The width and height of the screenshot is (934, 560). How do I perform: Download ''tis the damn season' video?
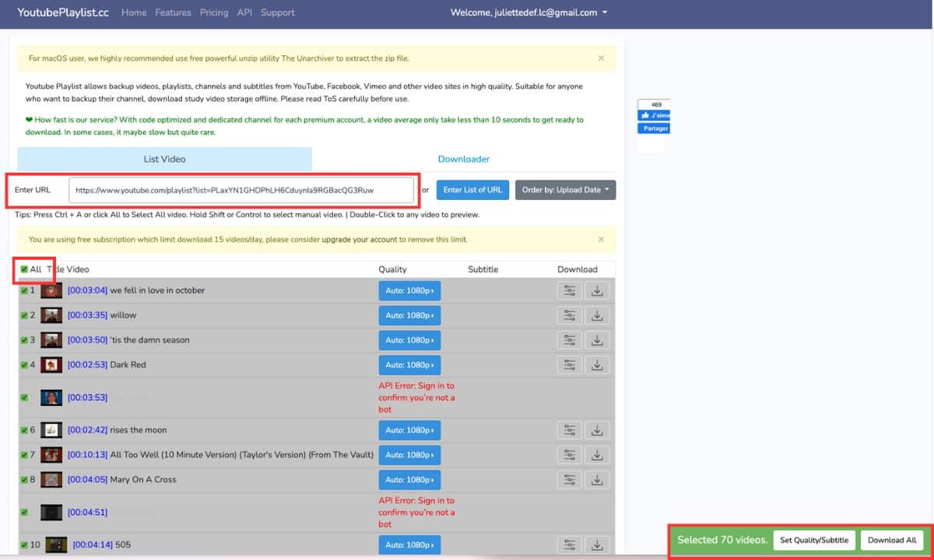point(597,341)
